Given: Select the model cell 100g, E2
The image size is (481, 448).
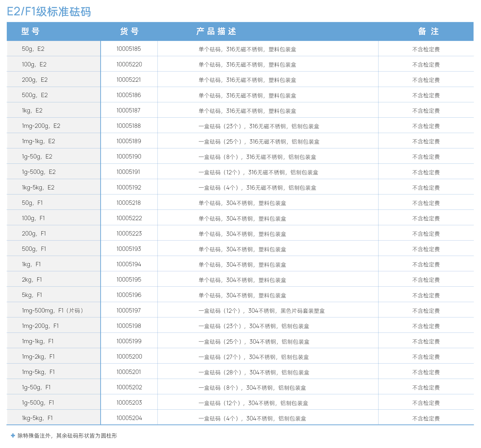Looking at the screenshot, I should coord(34,64).
